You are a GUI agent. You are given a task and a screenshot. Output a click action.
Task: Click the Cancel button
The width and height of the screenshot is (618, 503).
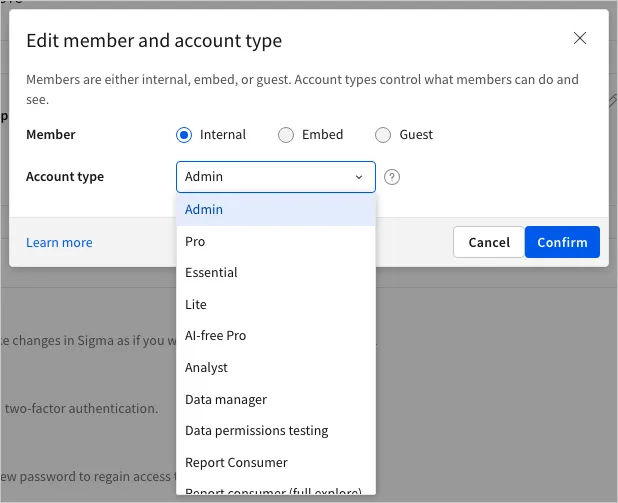[489, 242]
